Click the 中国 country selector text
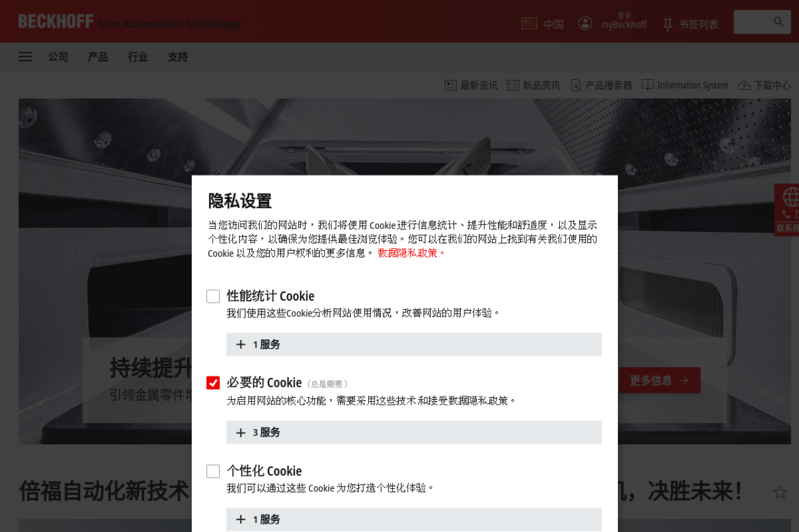The width and height of the screenshot is (799, 532). pos(554,24)
